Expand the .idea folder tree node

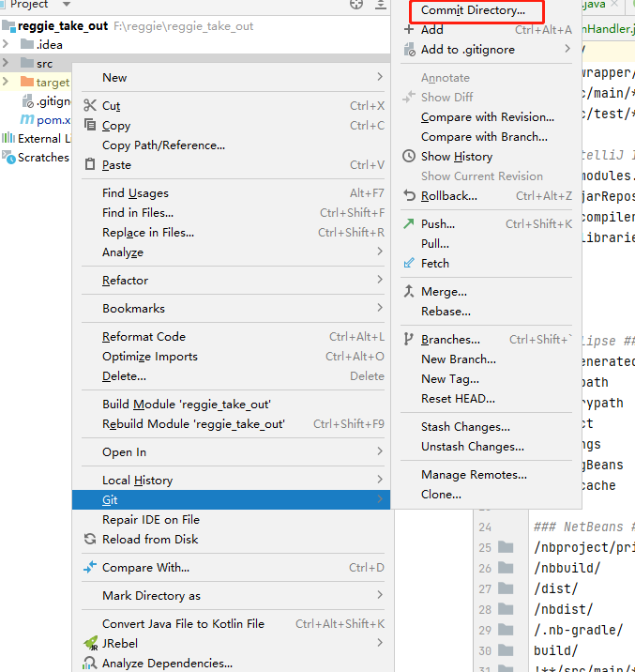point(6,44)
